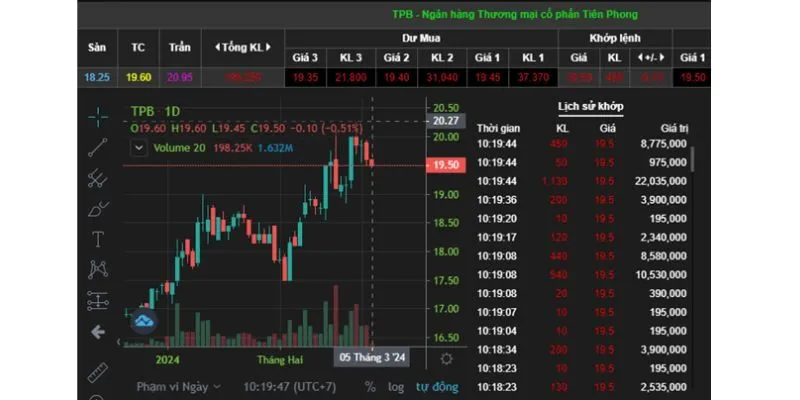This screenshot has height=400, width=800.
Task: Click the TPB symbol title in chart
Action: (143, 111)
